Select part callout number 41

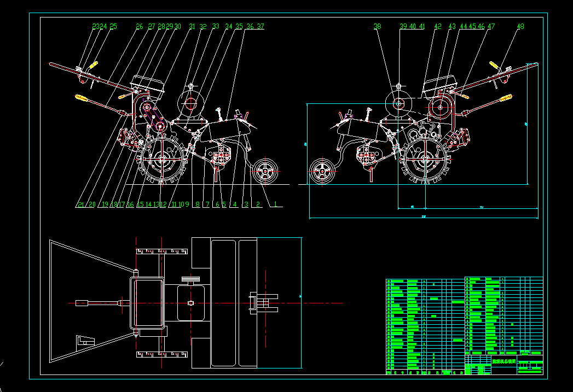[422, 26]
